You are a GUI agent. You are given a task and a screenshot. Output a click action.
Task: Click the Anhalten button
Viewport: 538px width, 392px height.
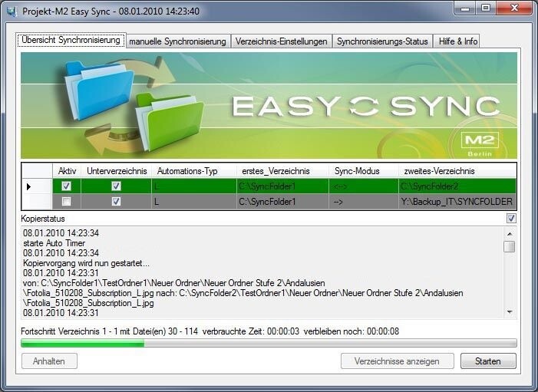[x=49, y=361]
